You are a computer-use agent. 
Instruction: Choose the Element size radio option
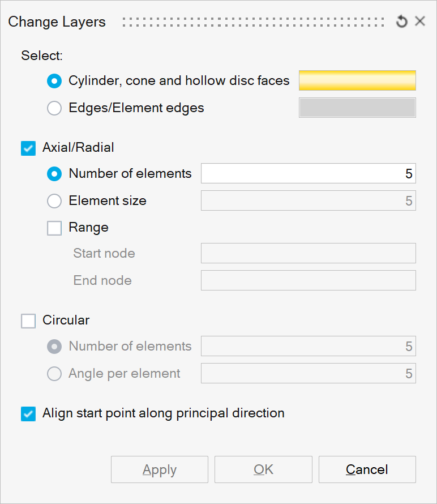[54, 200]
